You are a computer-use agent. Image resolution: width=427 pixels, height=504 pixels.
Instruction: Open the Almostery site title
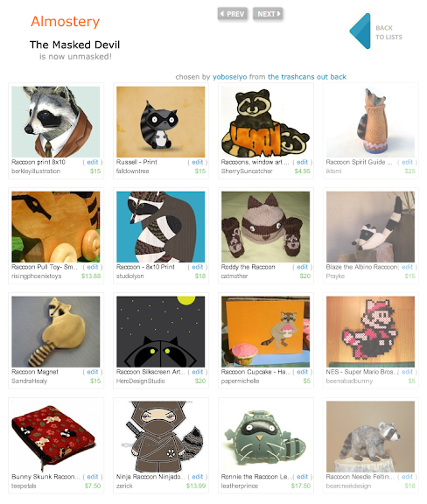coord(66,22)
